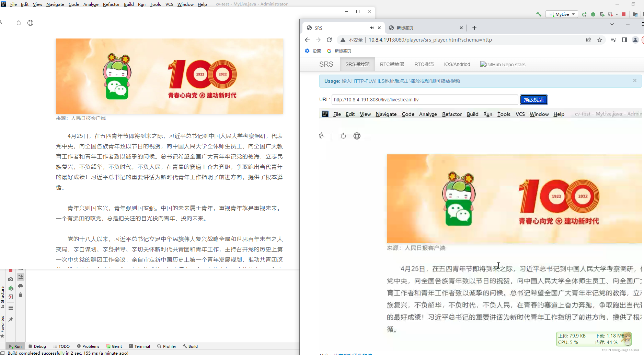Switch to the Debug tool window tab

coord(37,346)
